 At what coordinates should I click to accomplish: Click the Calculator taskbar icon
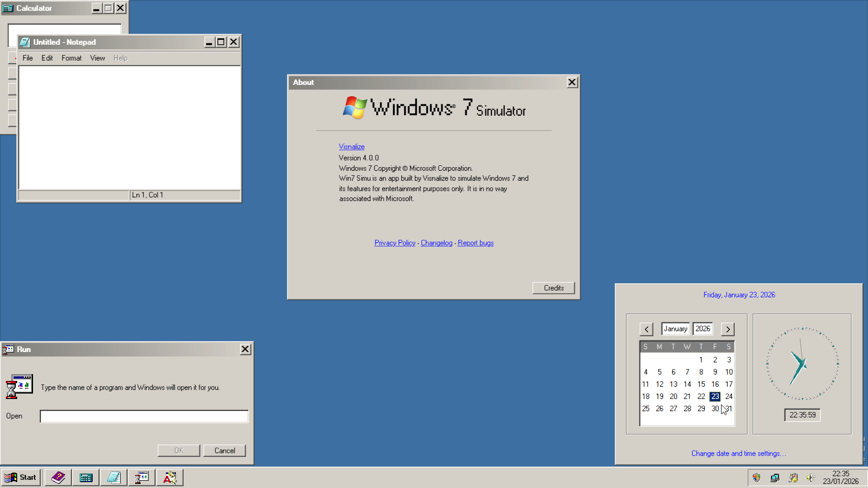pyautogui.click(x=86, y=478)
